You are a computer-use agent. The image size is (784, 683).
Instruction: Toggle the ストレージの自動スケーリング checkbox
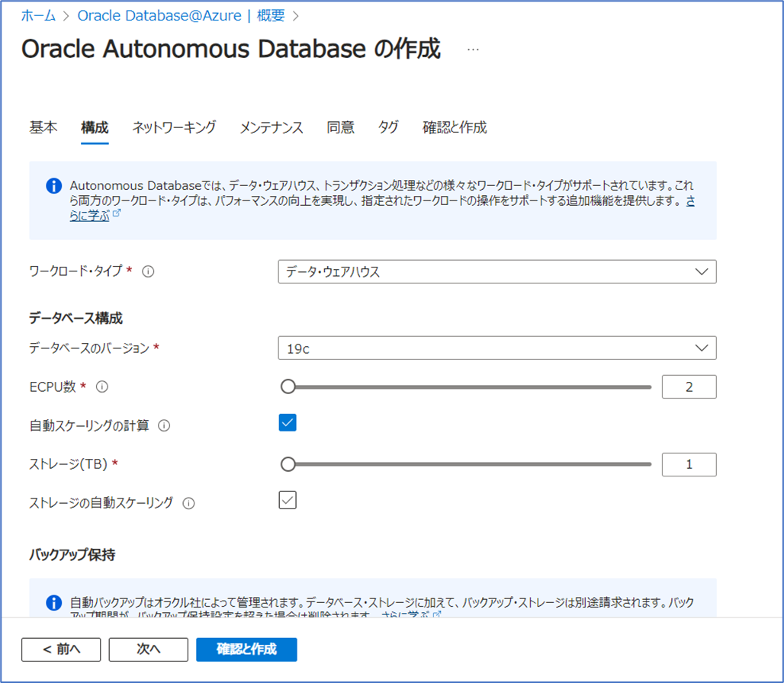click(x=288, y=500)
